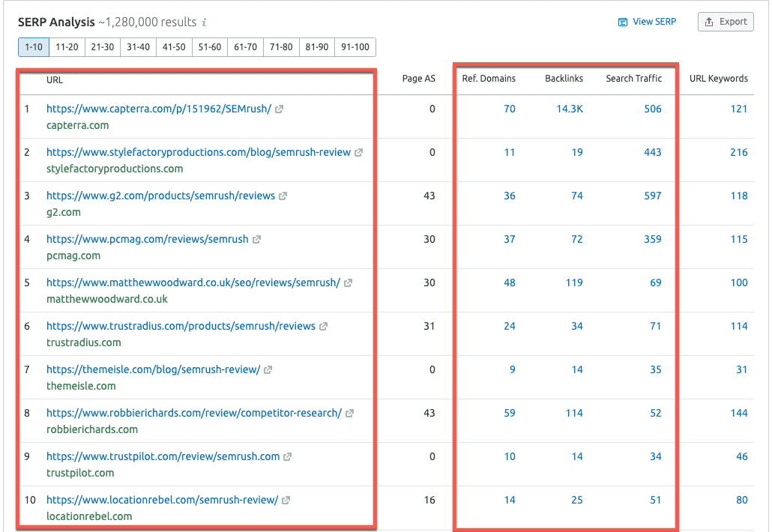772x532 pixels.
Task: Select the 91-100 results range tab
Action: [355, 47]
